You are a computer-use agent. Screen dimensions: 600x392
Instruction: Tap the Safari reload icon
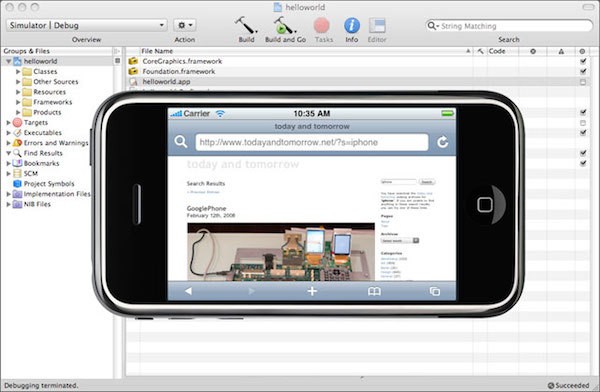(x=442, y=142)
